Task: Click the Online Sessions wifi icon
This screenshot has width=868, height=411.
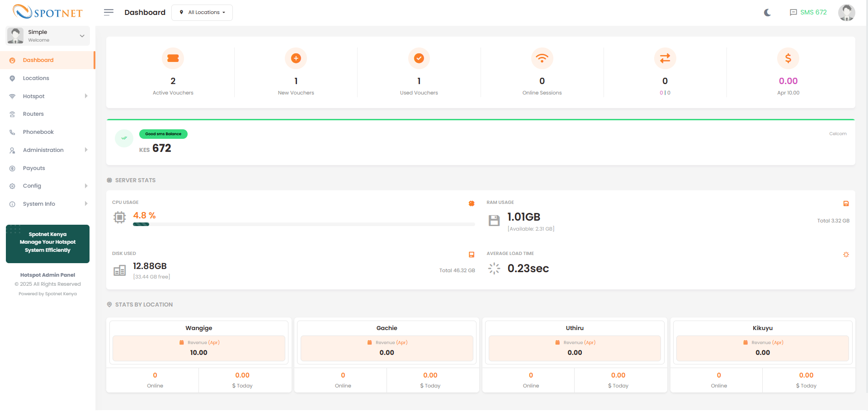Action: (x=542, y=58)
